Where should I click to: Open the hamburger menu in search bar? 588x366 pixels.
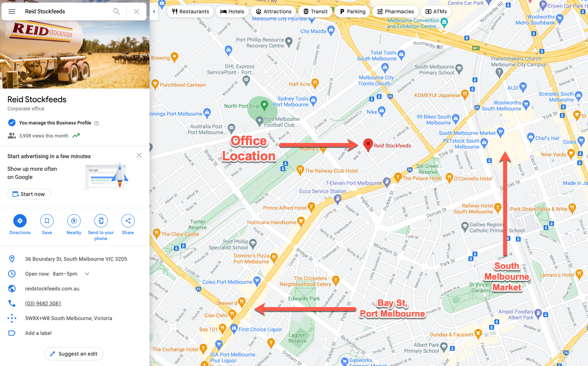12,11
